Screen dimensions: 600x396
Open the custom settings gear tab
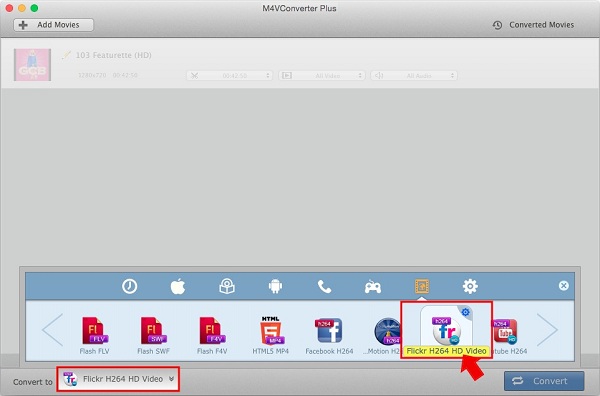click(470, 286)
